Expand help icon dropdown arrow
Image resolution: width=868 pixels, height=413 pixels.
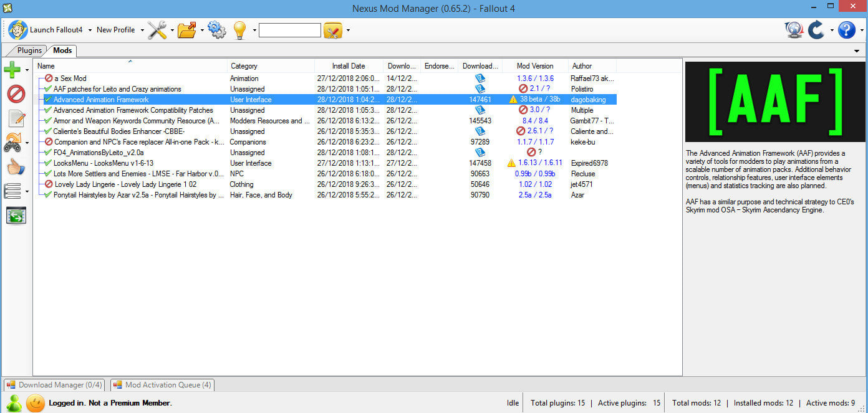[x=861, y=30]
